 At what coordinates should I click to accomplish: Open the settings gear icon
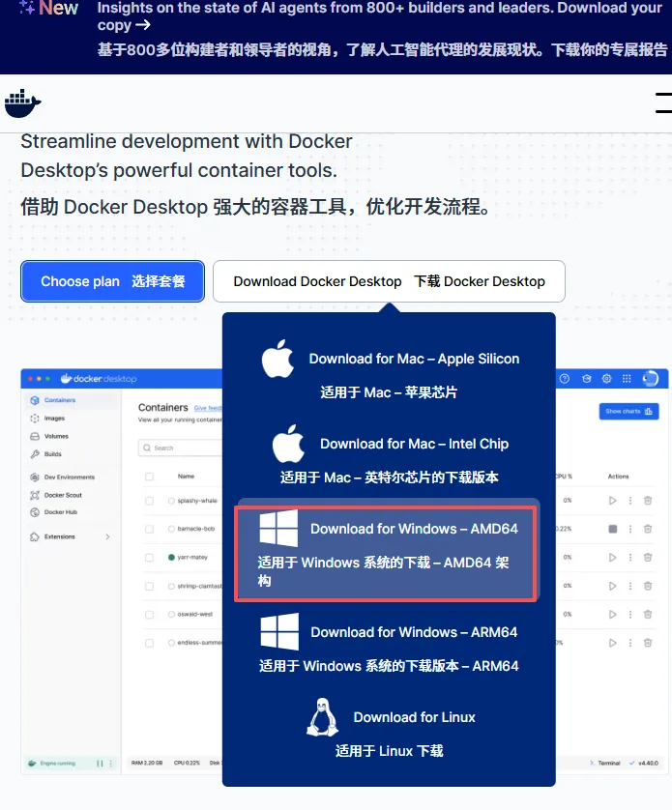(x=607, y=379)
